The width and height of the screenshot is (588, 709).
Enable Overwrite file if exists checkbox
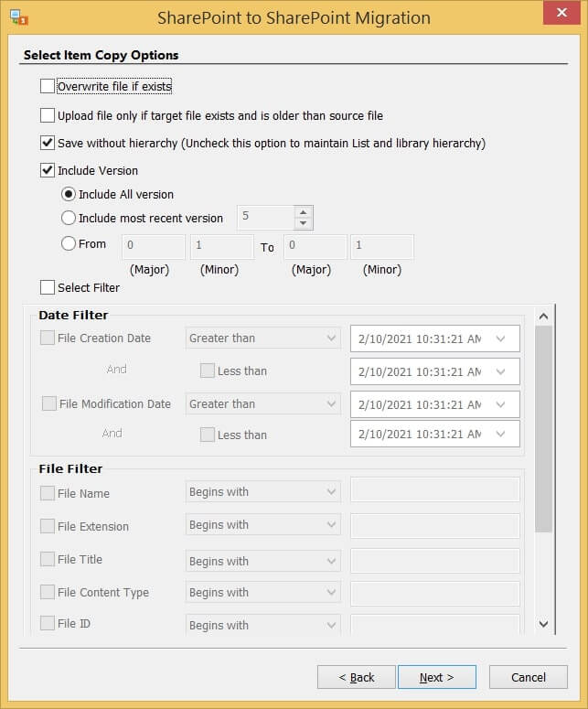[x=48, y=86]
